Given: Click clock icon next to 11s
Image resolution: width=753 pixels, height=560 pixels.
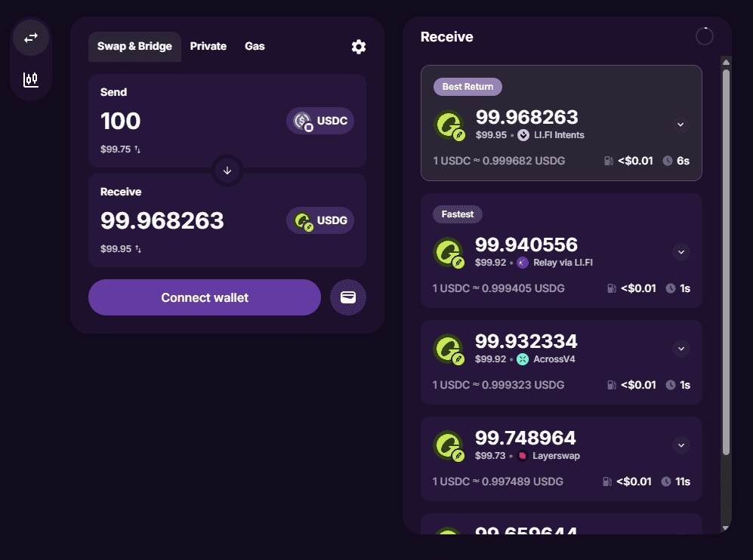Looking at the screenshot, I should pyautogui.click(x=665, y=482).
